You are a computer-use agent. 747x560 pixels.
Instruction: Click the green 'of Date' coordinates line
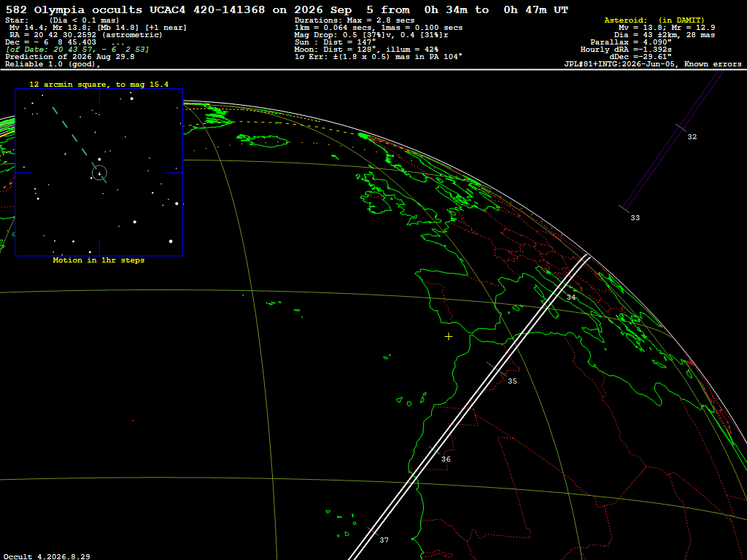point(77,49)
